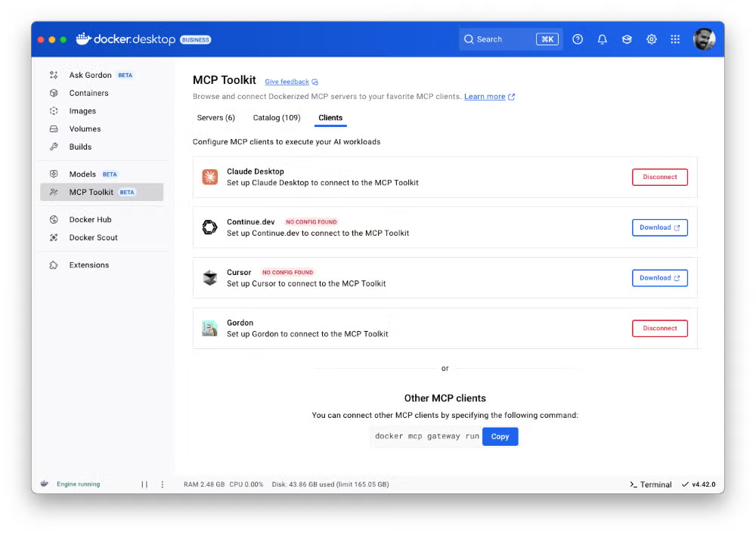Open the apps grid icon
This screenshot has width=756, height=535.
(x=675, y=39)
